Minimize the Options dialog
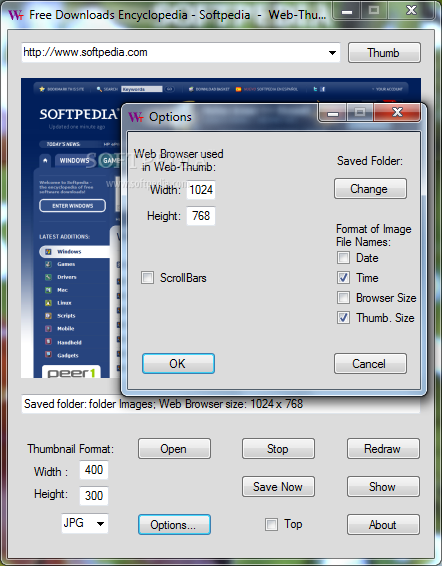 tap(333, 113)
